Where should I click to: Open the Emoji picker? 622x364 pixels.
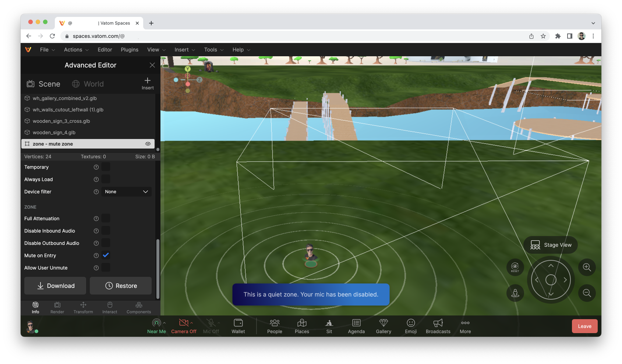click(411, 326)
